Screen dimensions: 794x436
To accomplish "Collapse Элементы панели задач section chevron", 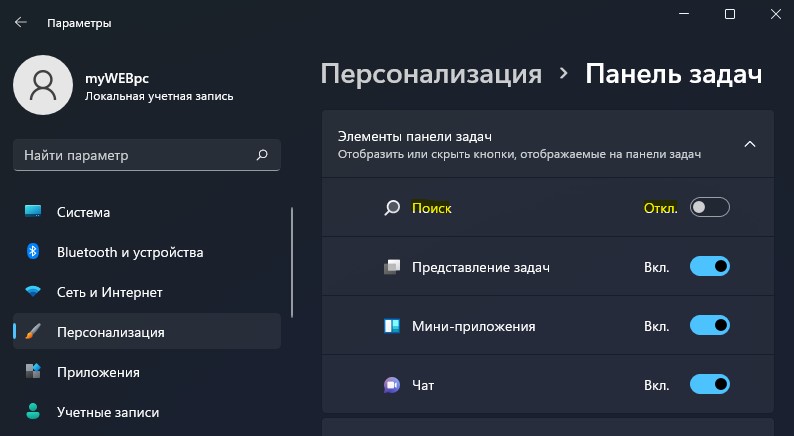I will [x=750, y=144].
